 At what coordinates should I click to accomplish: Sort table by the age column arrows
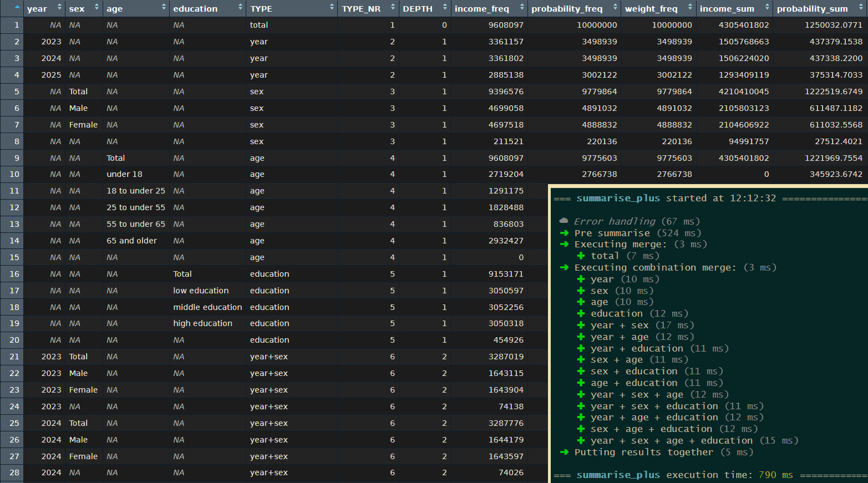tap(164, 8)
